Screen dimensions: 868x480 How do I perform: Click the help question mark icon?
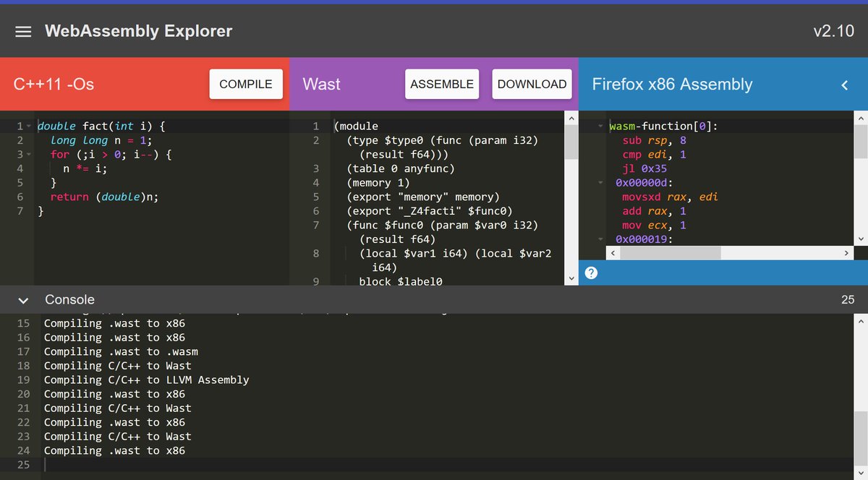click(591, 273)
